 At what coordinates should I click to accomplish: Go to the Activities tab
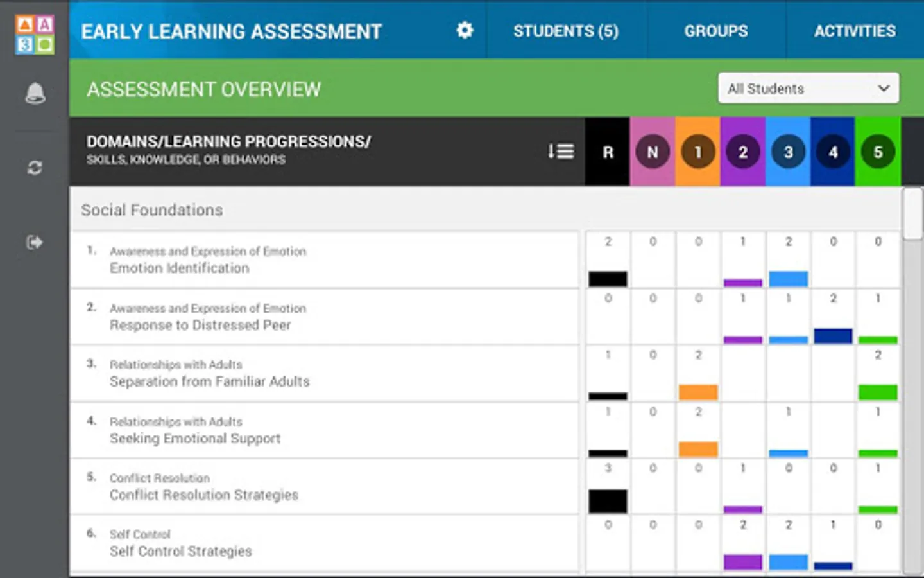[x=855, y=31]
